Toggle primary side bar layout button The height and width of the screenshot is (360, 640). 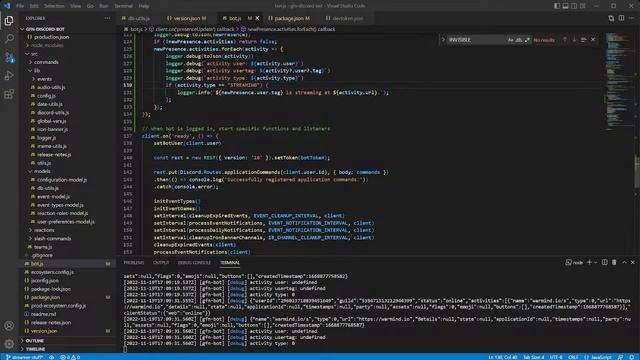click(557, 6)
